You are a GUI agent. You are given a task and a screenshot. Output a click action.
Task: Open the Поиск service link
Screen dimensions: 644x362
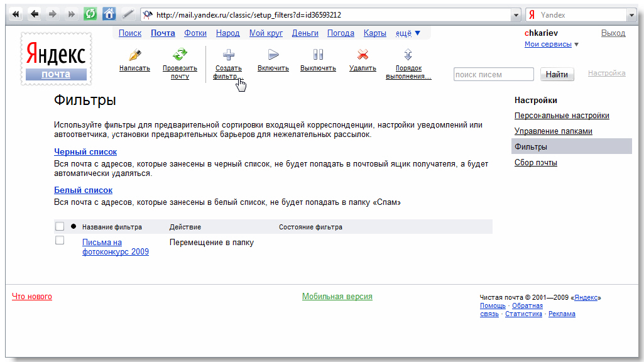tap(130, 33)
